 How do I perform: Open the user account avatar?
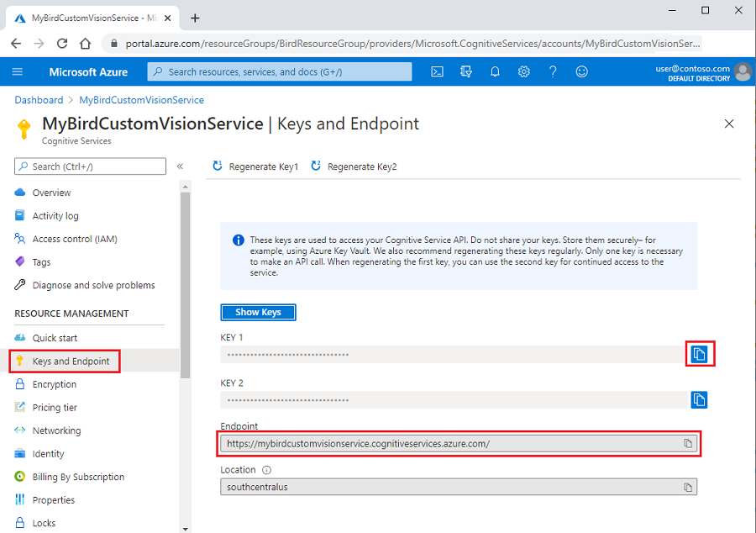click(743, 71)
